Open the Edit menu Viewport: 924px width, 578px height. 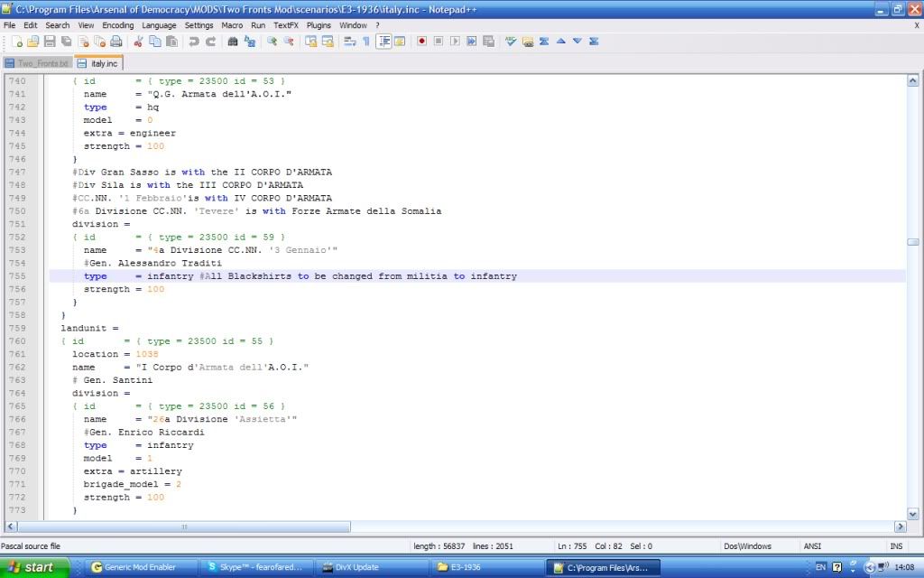(30, 25)
